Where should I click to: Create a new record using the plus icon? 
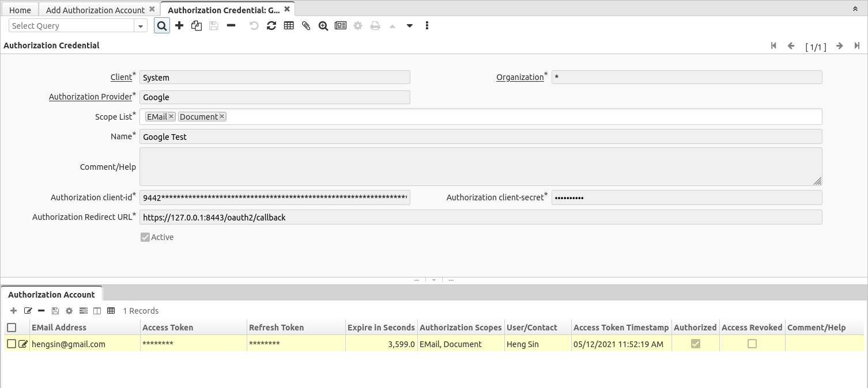tap(179, 25)
